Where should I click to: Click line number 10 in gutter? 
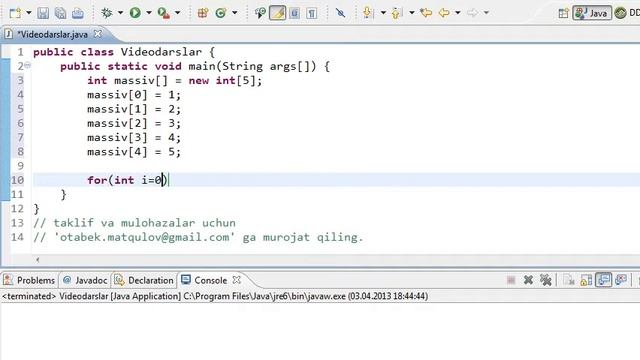[x=17, y=180]
